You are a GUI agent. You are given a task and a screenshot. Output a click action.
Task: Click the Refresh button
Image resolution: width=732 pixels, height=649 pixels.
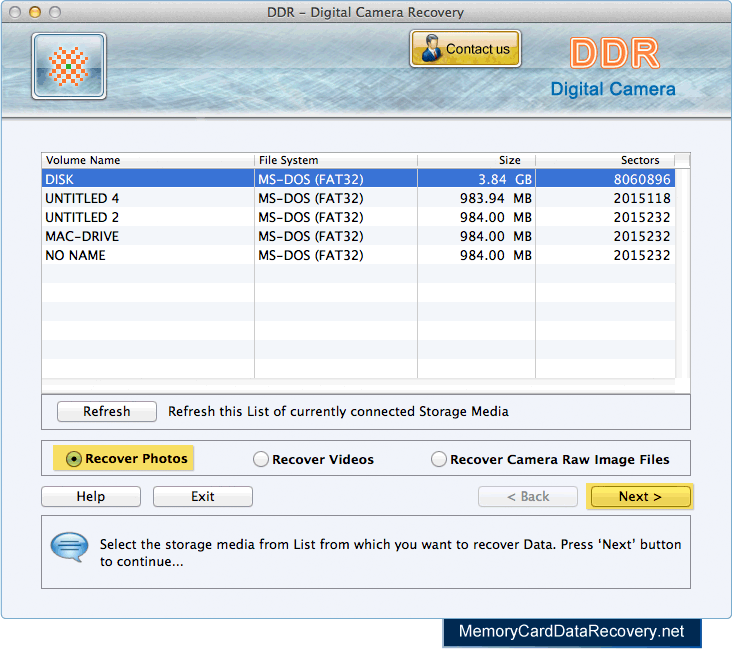click(106, 411)
